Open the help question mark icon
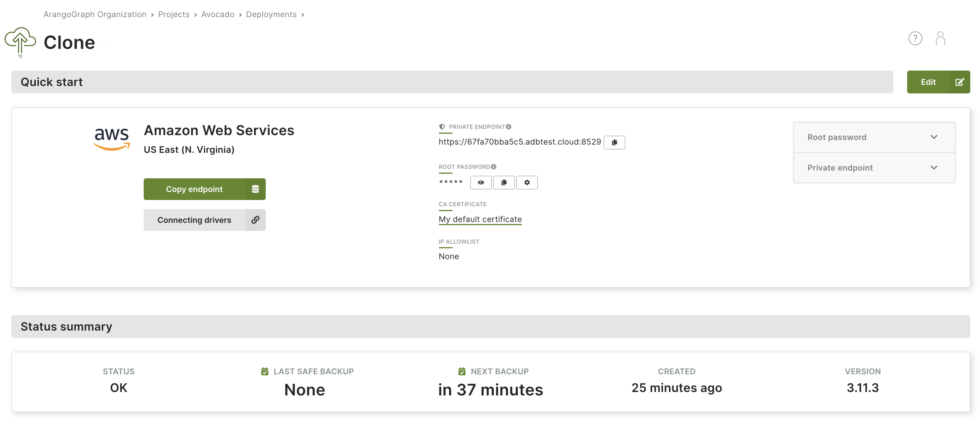Screen dimensions: 980x424 915,38
